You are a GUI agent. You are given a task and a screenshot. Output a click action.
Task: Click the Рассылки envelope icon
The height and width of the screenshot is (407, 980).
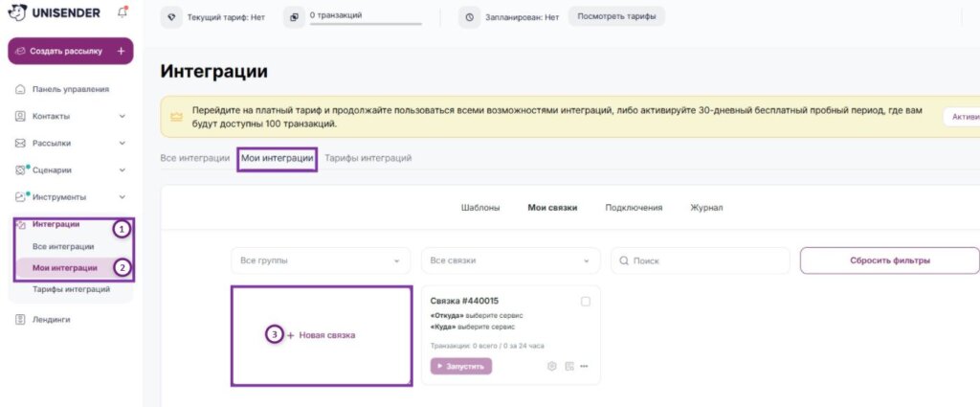click(21, 144)
